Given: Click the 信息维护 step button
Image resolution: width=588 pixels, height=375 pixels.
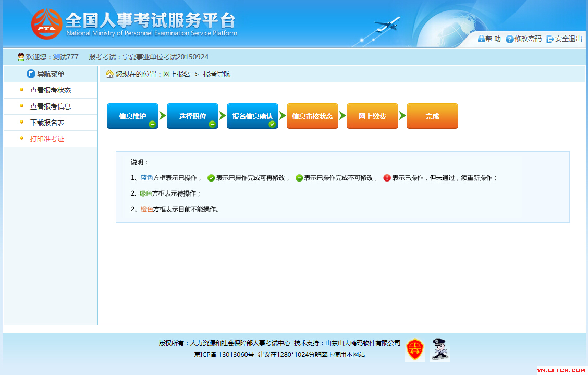Looking at the screenshot, I should (x=133, y=116).
